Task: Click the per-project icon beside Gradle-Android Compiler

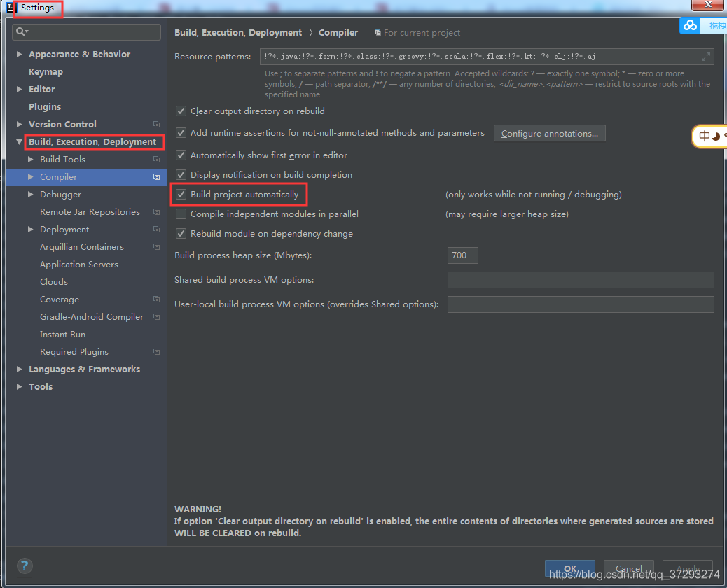Action: (157, 317)
